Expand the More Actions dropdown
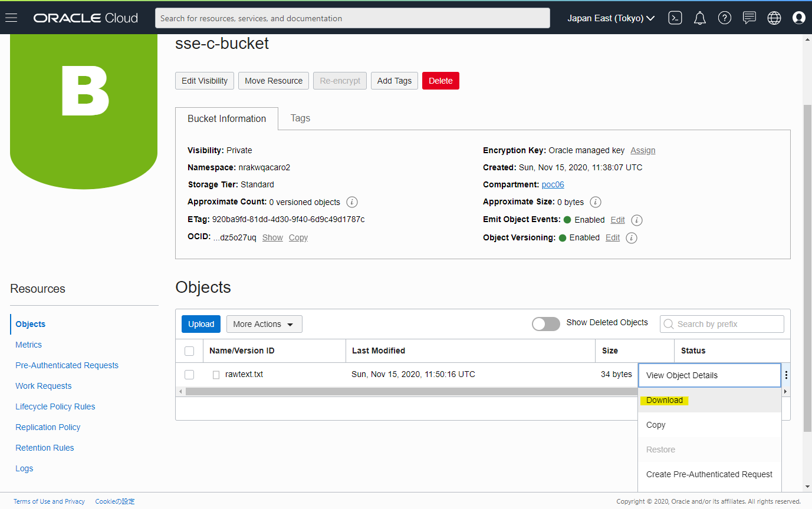 pos(264,324)
